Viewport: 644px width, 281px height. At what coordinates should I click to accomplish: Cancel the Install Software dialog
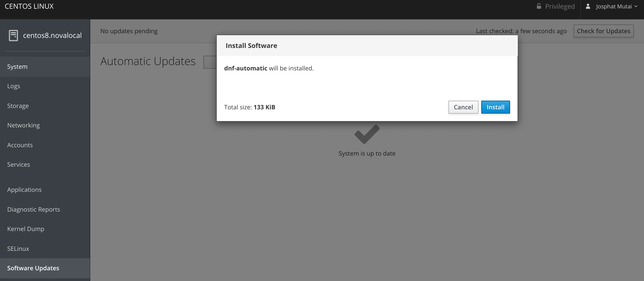463,107
